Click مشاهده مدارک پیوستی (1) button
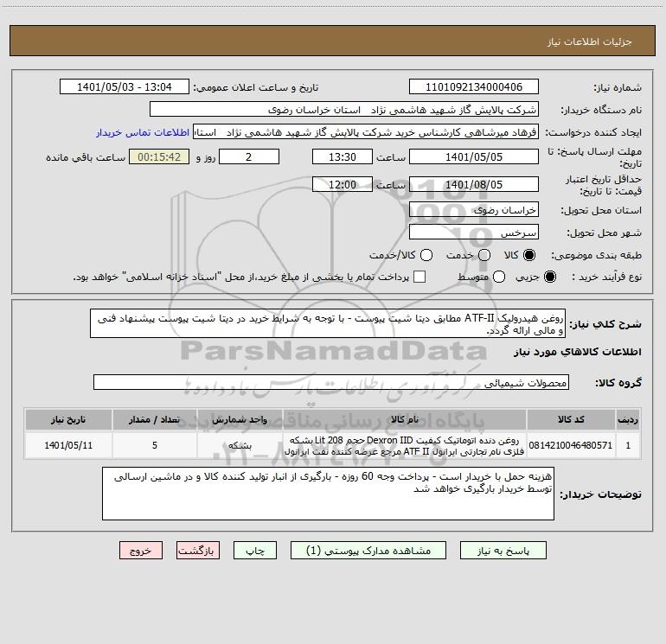This screenshot has height=644, width=666. coord(368,551)
